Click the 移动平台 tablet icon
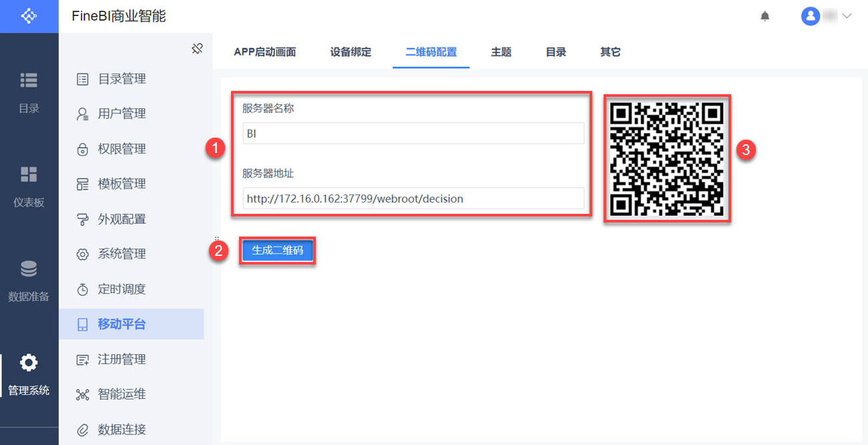This screenshot has height=445, width=868. pos(83,324)
